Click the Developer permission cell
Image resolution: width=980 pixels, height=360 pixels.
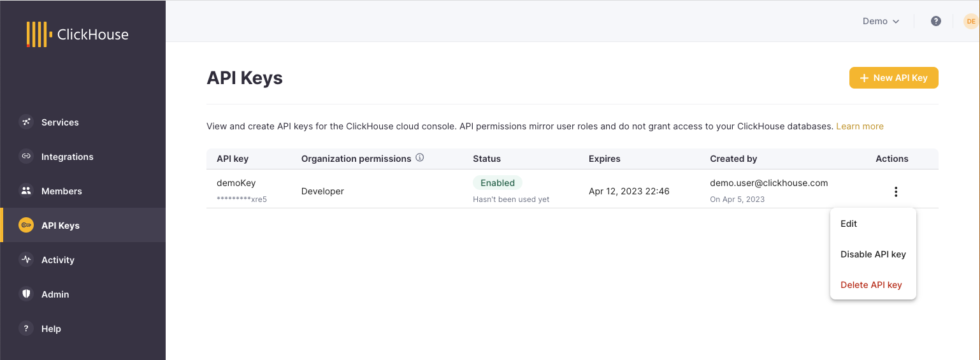coord(322,191)
